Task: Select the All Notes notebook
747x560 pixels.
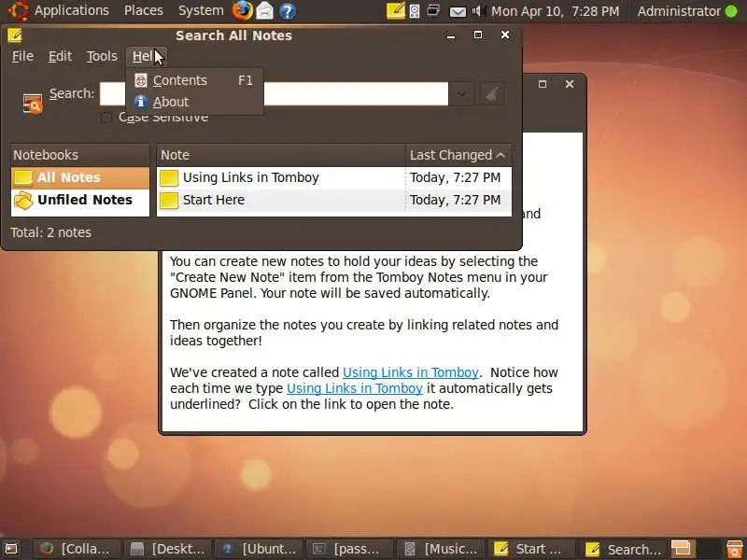Action: 80,177
